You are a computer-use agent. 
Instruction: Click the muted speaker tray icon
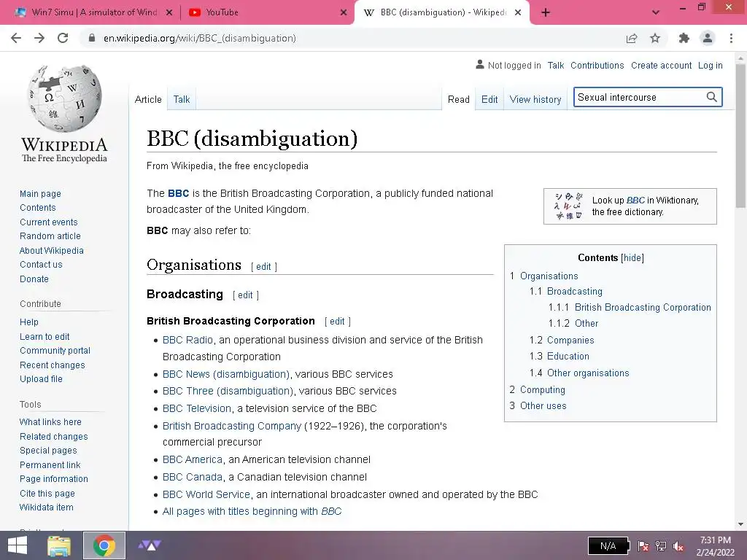[x=678, y=546]
